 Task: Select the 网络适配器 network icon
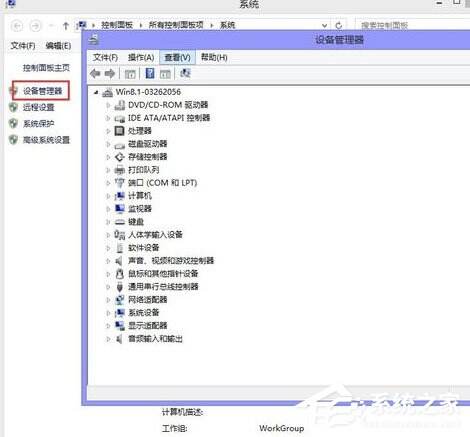[119, 300]
